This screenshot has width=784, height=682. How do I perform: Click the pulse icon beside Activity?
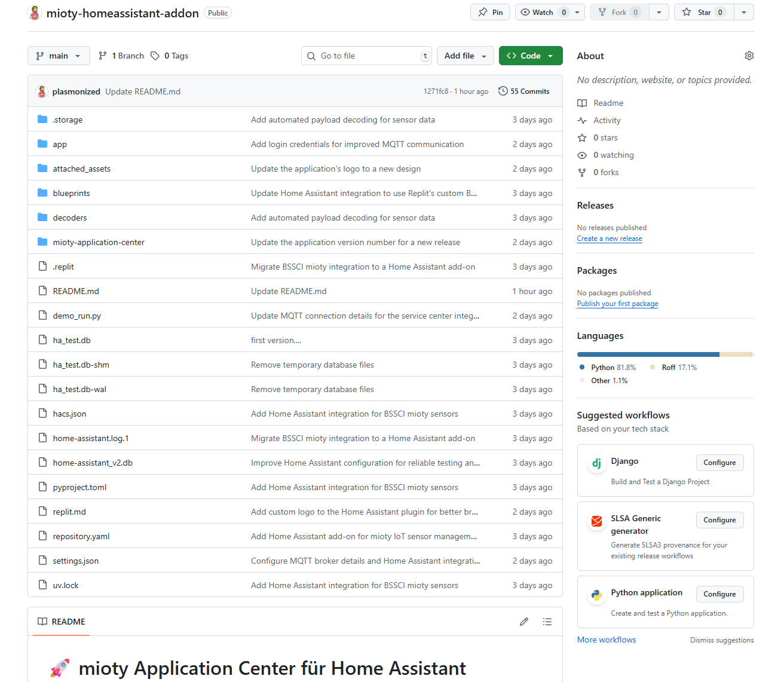coord(582,121)
